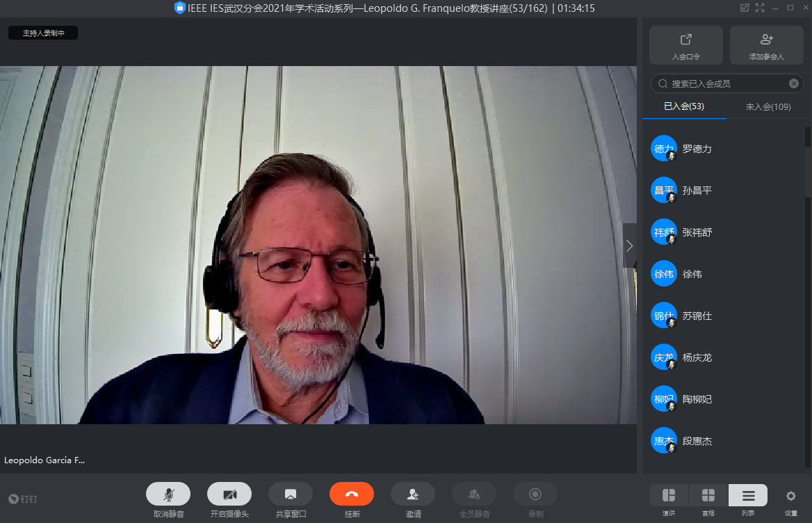Click the unmute microphone icon (取消静音)

tap(168, 494)
